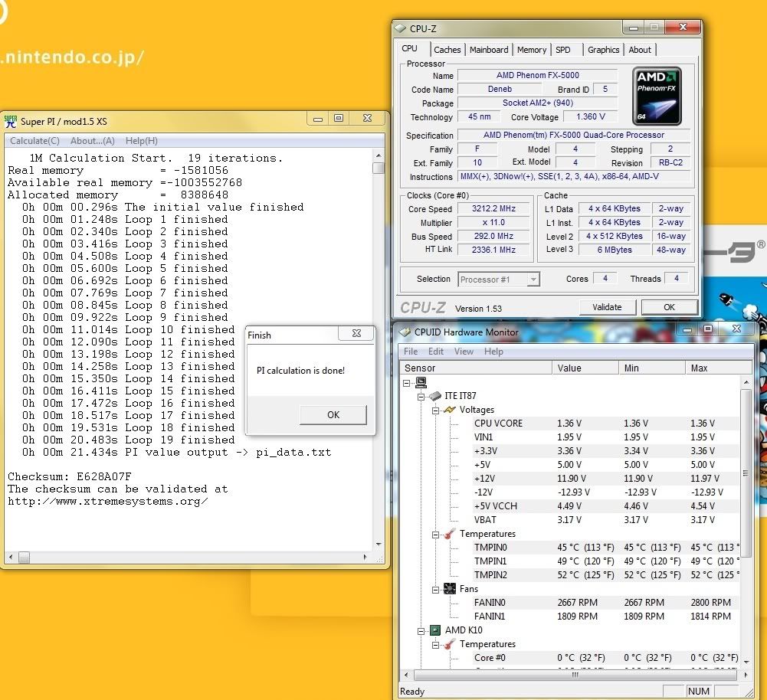
Task: Open the Calculate(C) menu in Super PI
Action: [34, 141]
